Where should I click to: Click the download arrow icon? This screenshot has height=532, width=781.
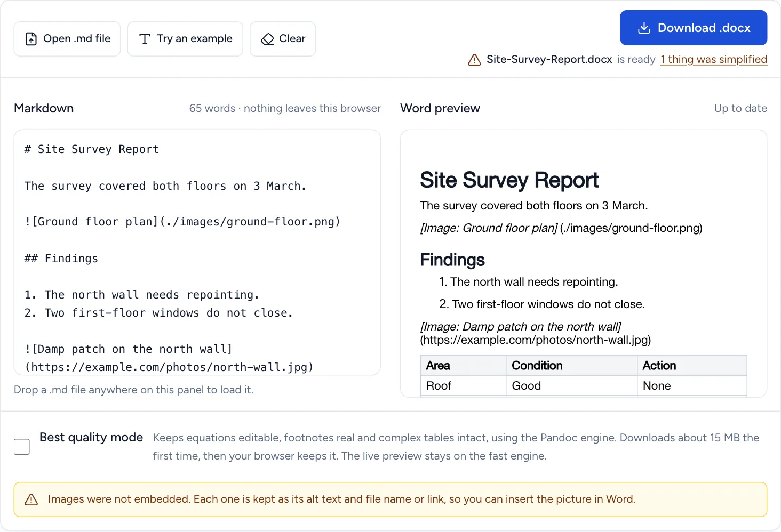pyautogui.click(x=644, y=28)
